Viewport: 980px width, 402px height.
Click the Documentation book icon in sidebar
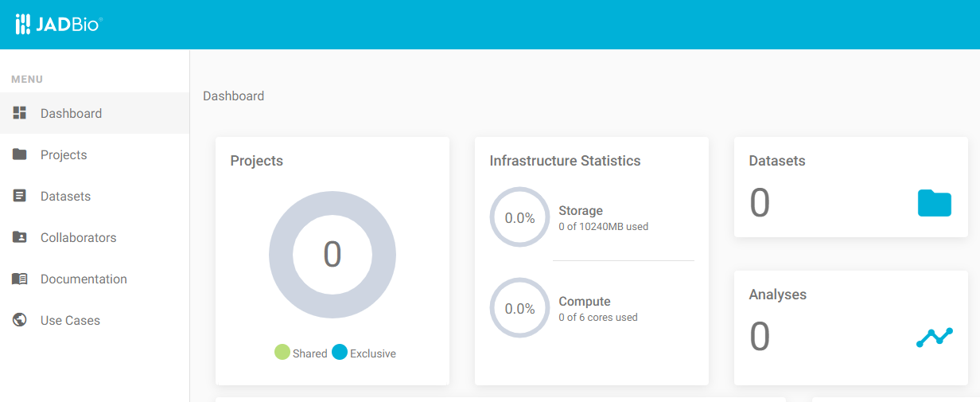pos(20,279)
